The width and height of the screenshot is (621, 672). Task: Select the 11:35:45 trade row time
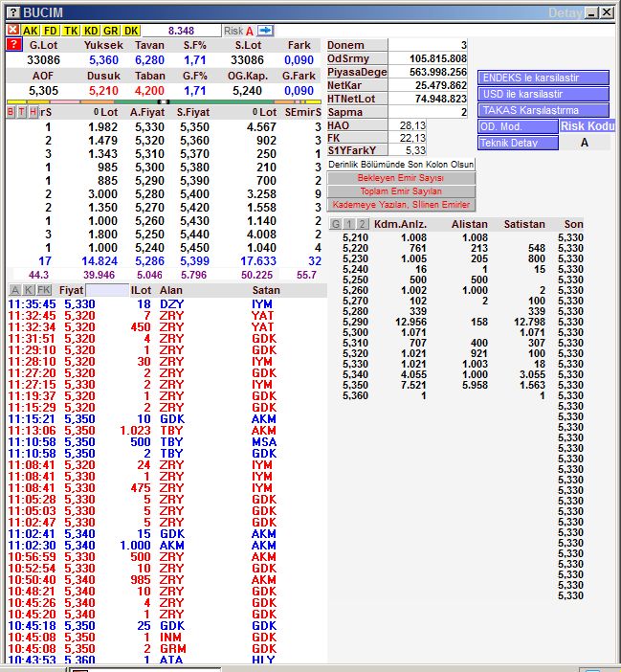click(x=33, y=303)
